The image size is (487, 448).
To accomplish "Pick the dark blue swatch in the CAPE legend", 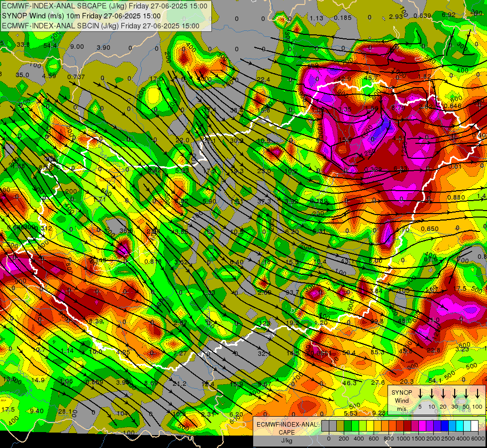I will tap(444, 426).
